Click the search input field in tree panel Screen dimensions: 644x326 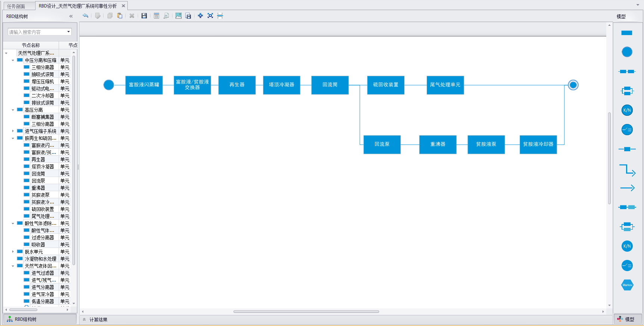[37, 32]
